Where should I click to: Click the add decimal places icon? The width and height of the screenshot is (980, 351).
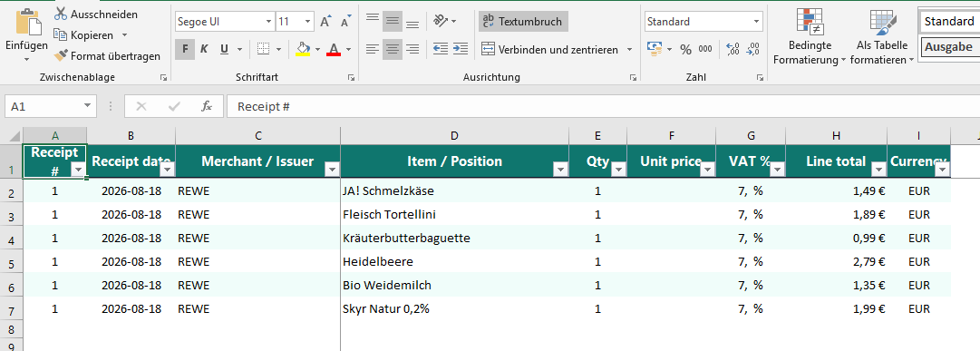coord(733,49)
